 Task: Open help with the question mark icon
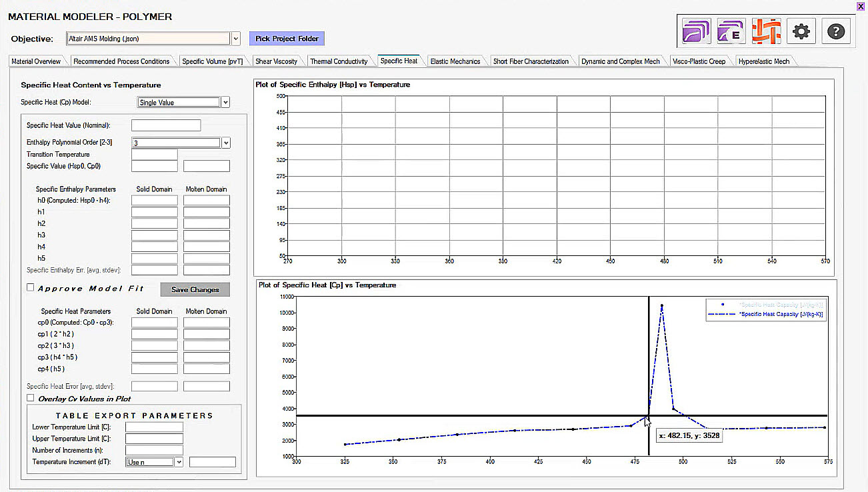836,31
